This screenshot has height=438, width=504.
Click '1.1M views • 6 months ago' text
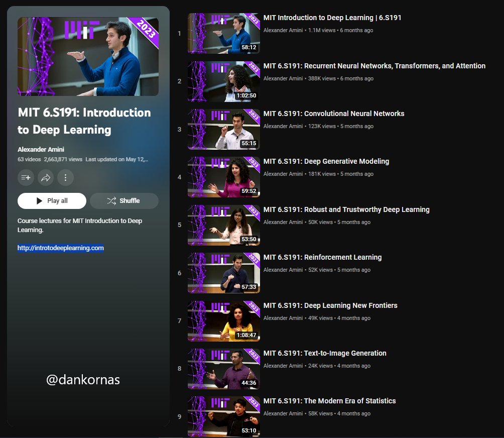341,30
